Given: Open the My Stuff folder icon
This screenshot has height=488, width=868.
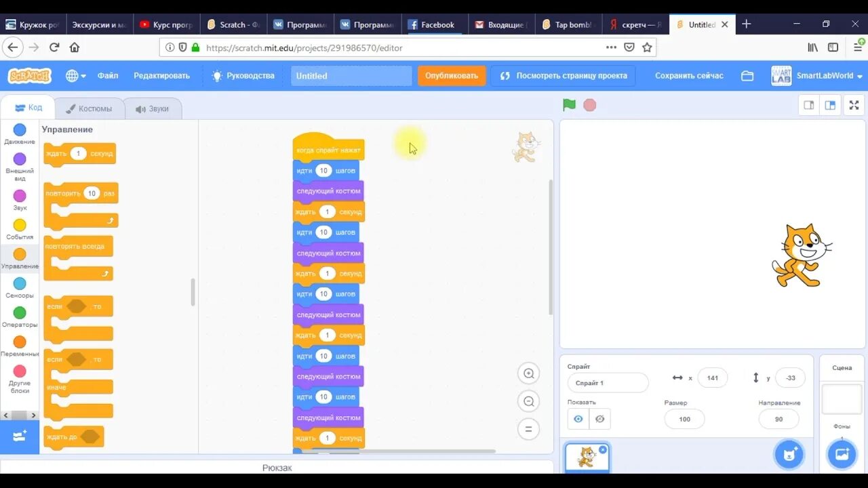Looking at the screenshot, I should [x=747, y=76].
